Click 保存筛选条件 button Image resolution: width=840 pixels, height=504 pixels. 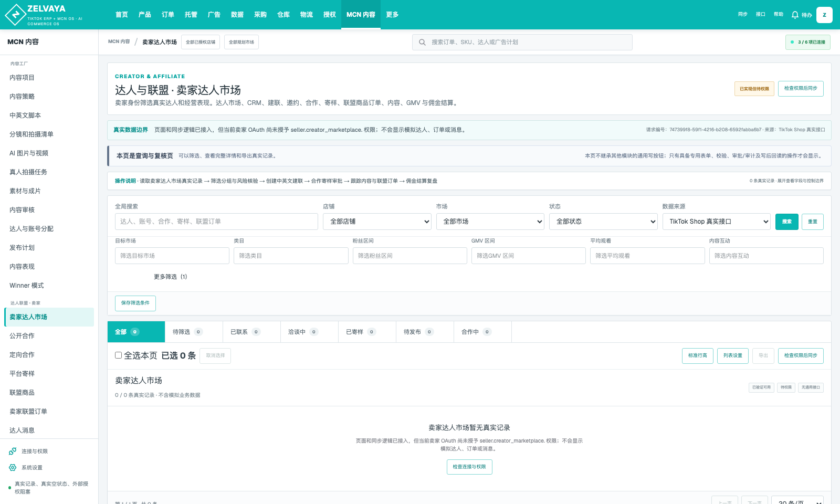pos(135,303)
